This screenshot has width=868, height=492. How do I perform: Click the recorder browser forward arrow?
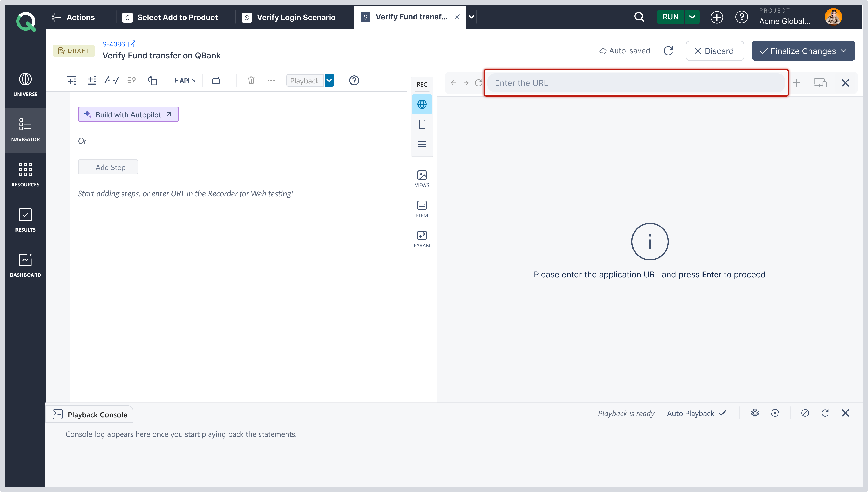point(466,83)
